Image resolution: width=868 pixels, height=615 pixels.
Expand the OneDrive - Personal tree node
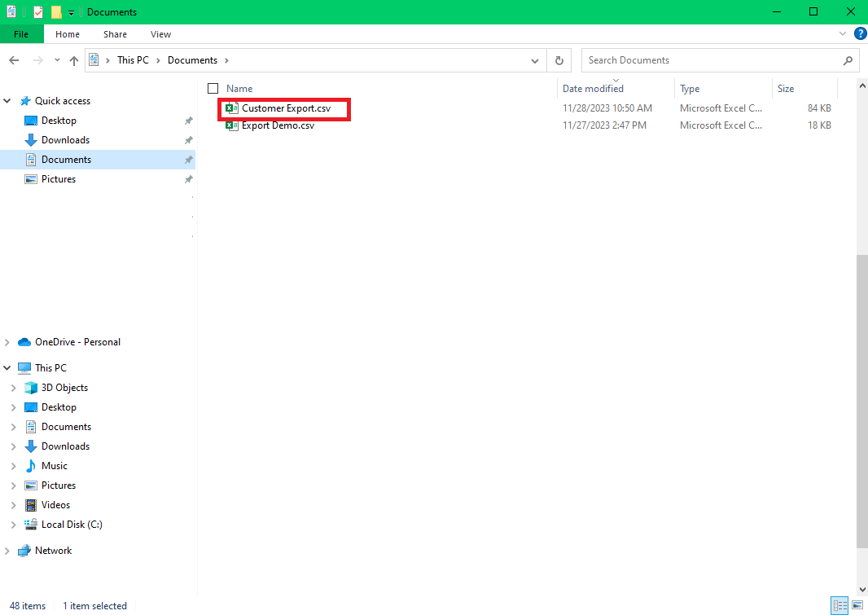point(7,342)
